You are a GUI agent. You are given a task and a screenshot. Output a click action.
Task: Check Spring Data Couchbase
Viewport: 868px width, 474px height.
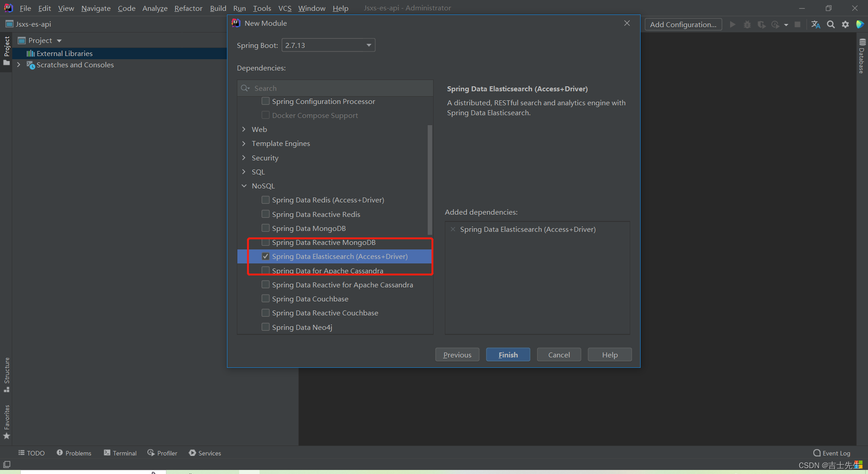tap(265, 298)
